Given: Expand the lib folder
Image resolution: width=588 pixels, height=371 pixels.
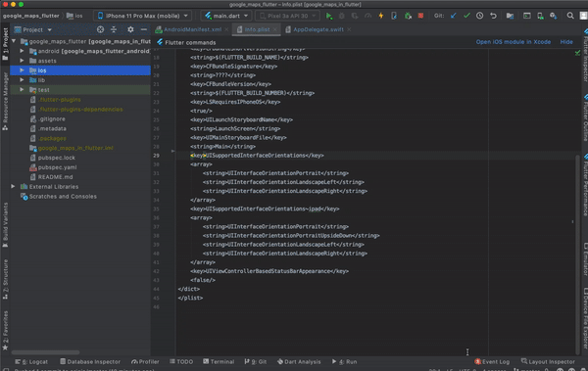Looking at the screenshot, I should [x=22, y=80].
